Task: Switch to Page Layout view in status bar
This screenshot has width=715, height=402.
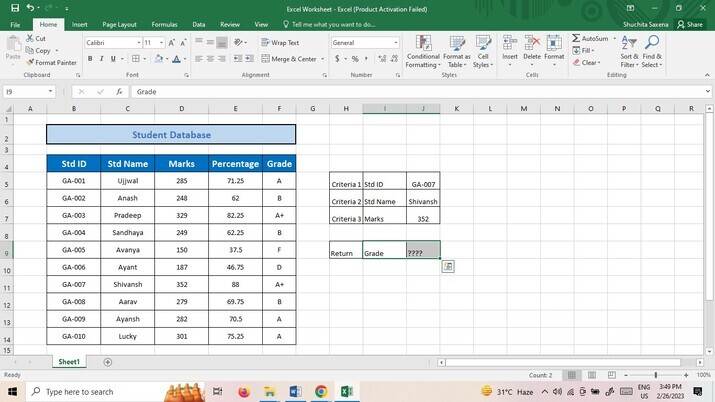Action: tap(592, 375)
